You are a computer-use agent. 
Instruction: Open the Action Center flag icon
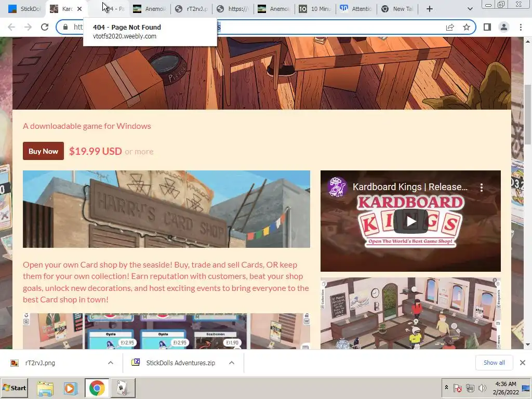457,388
